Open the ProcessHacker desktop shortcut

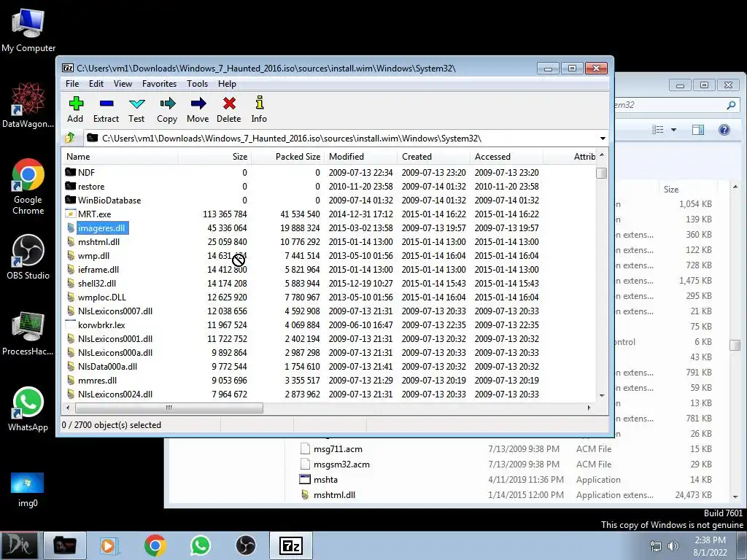pyautogui.click(x=28, y=333)
